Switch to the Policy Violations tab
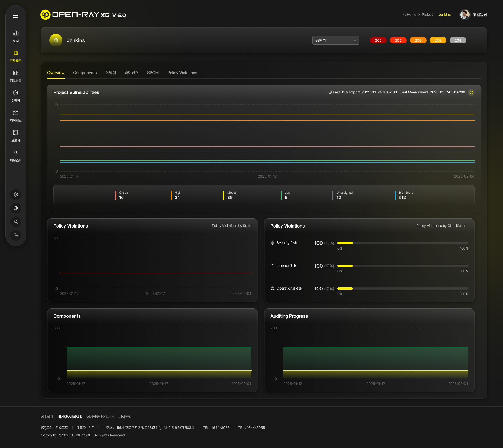 (182, 73)
